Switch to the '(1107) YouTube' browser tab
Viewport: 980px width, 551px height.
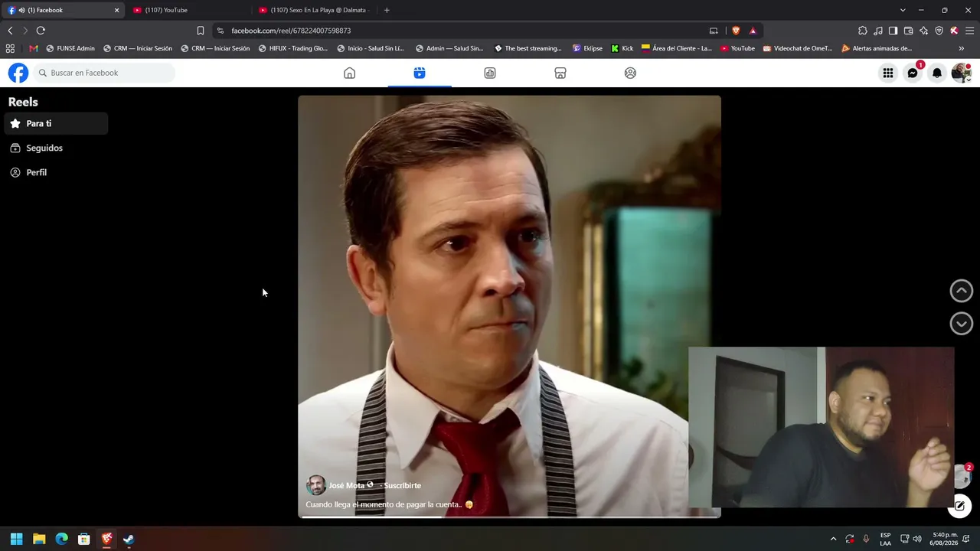pyautogui.click(x=189, y=10)
